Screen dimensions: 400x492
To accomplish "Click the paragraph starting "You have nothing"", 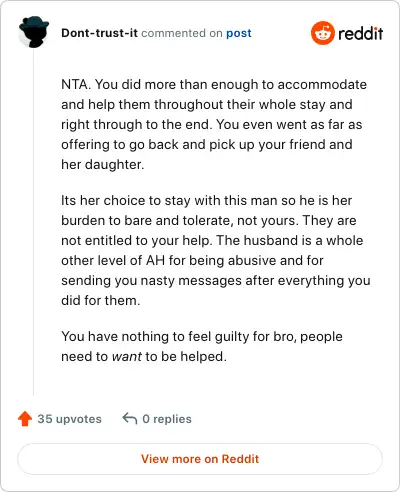I will [202, 346].
